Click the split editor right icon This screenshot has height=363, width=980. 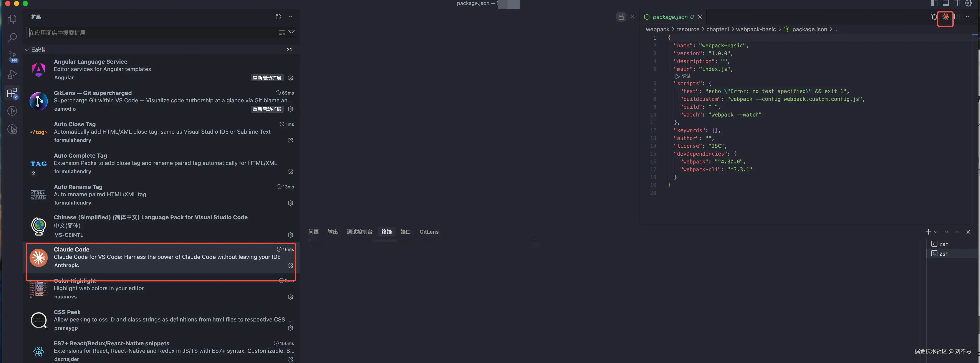[x=957, y=17]
